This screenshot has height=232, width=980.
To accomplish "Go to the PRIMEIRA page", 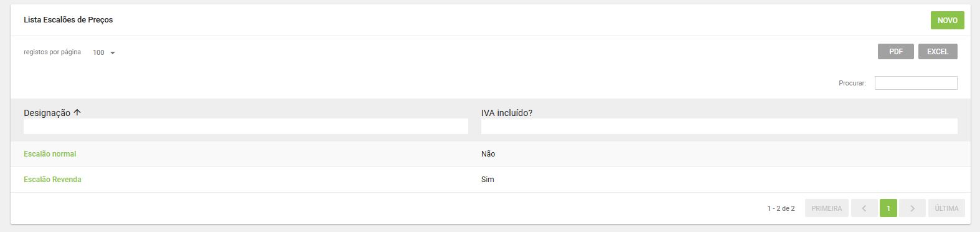I will pyautogui.click(x=826, y=208).
